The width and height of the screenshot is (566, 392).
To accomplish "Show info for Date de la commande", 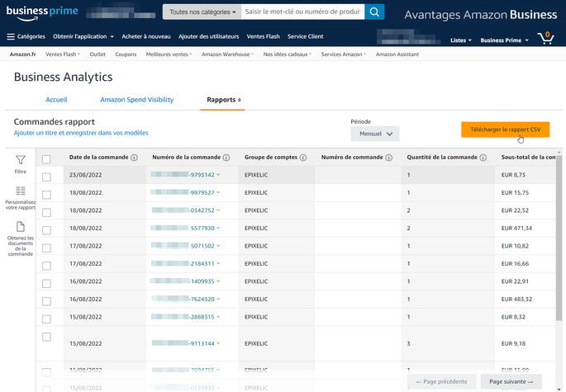I will coord(135,158).
